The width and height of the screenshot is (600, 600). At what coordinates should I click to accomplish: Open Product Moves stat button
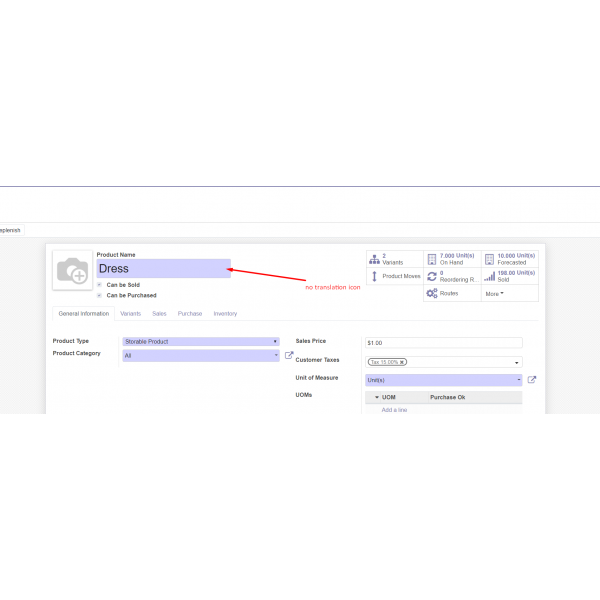[x=394, y=276]
